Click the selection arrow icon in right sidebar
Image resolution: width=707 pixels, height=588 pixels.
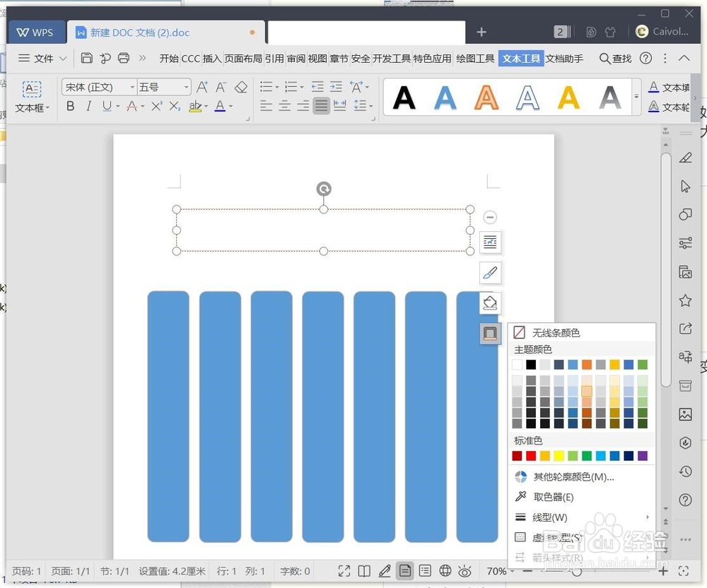click(685, 186)
